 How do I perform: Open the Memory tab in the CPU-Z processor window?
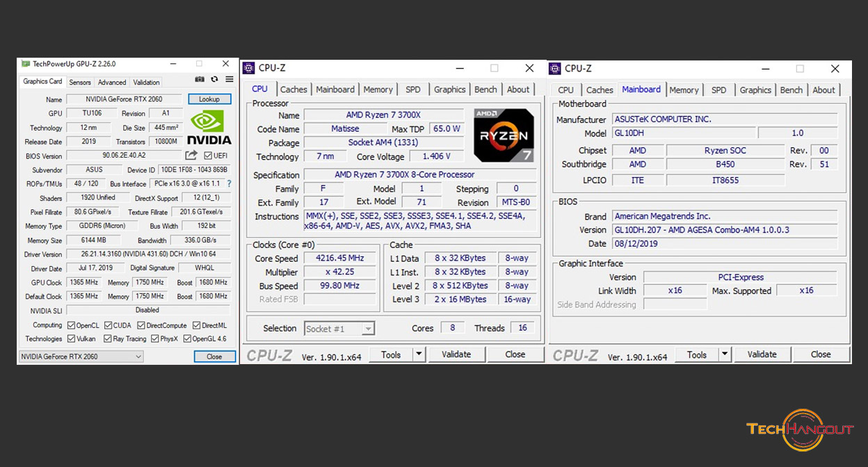pyautogui.click(x=378, y=90)
